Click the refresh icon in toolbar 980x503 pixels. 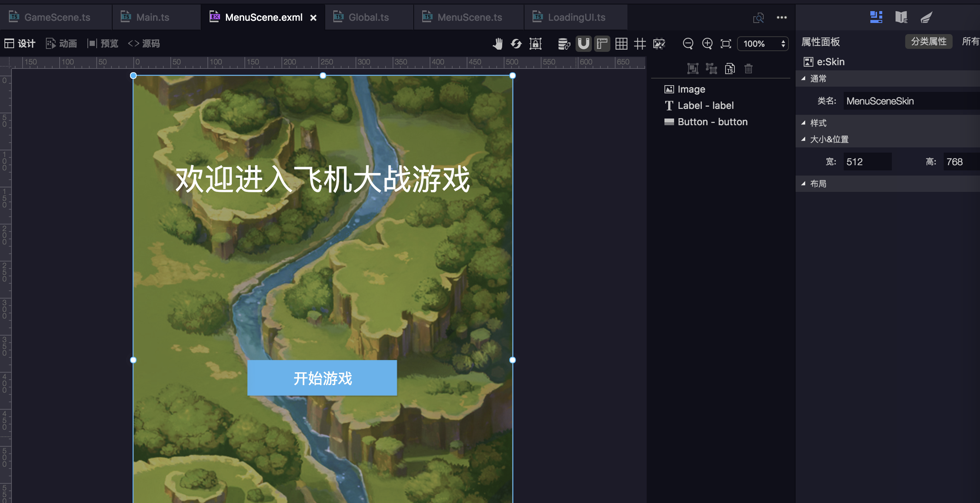pos(516,44)
